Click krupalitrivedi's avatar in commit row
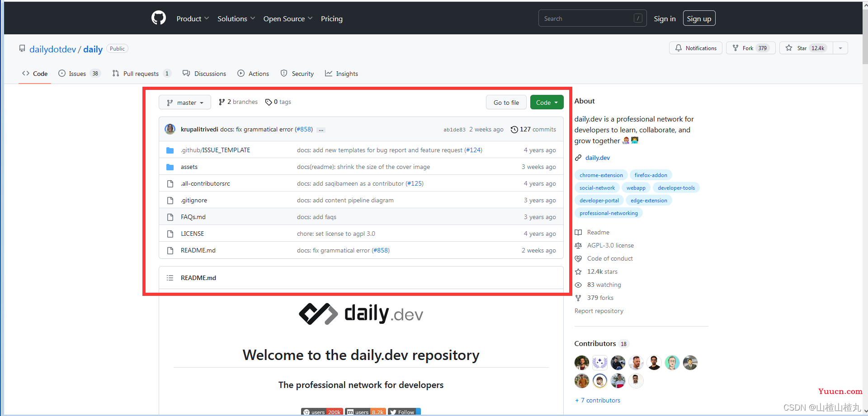The image size is (868, 416). pyautogui.click(x=170, y=129)
